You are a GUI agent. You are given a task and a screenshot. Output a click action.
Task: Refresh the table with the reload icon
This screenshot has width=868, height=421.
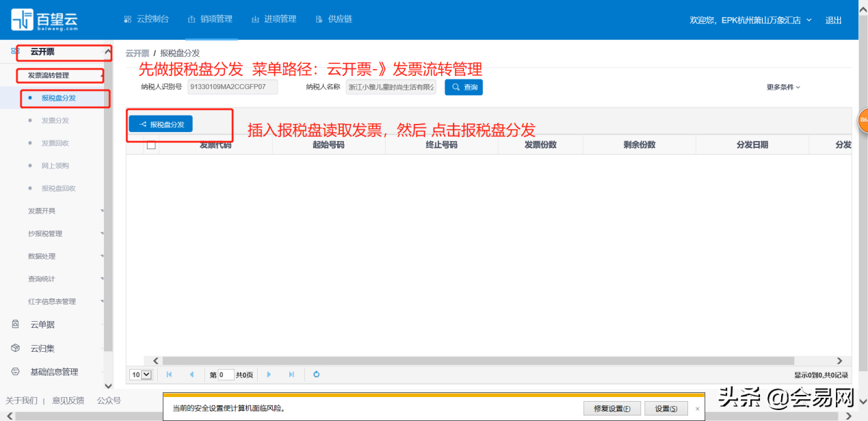click(x=316, y=374)
